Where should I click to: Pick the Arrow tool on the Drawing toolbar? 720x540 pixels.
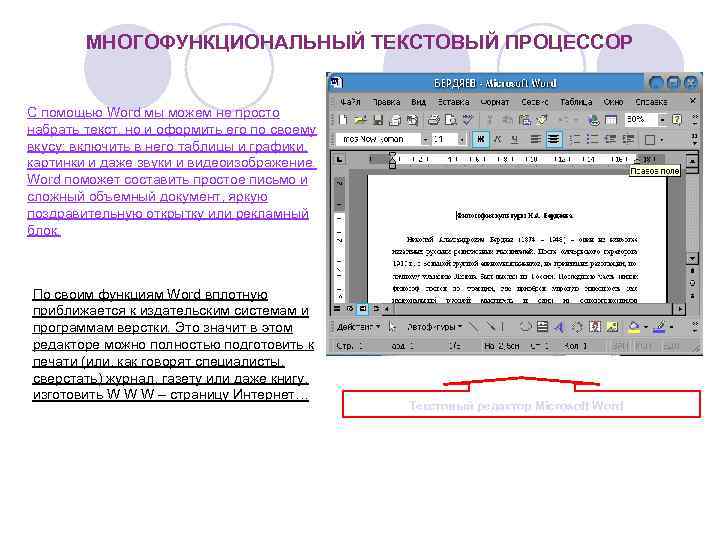490,326
